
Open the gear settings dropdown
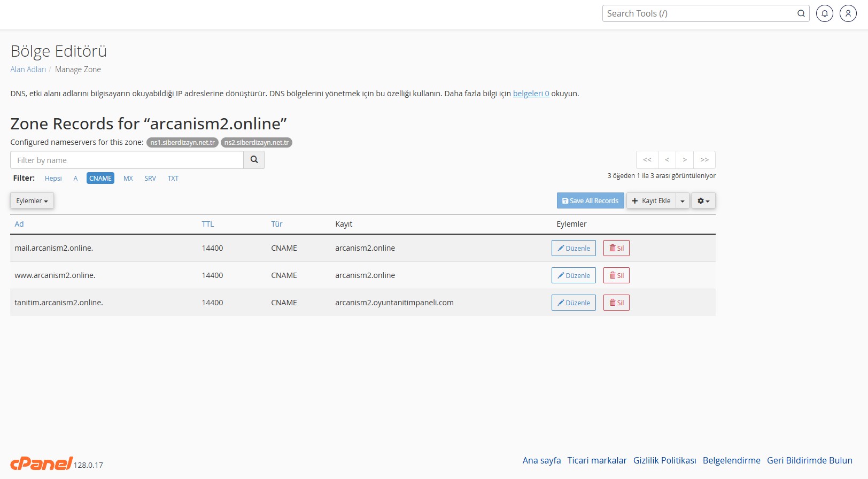703,200
